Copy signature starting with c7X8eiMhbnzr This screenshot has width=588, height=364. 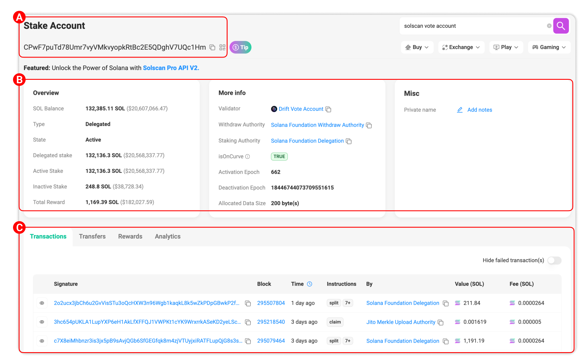pyautogui.click(x=248, y=341)
